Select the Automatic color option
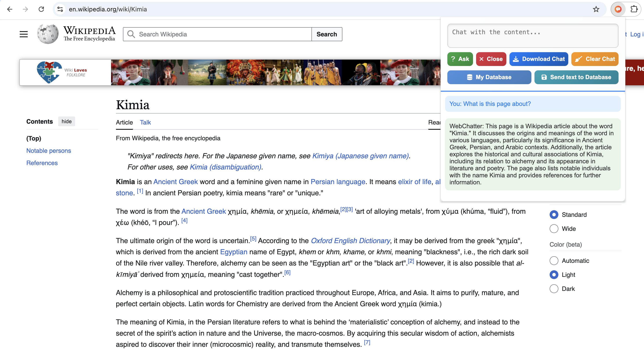 click(554, 261)
